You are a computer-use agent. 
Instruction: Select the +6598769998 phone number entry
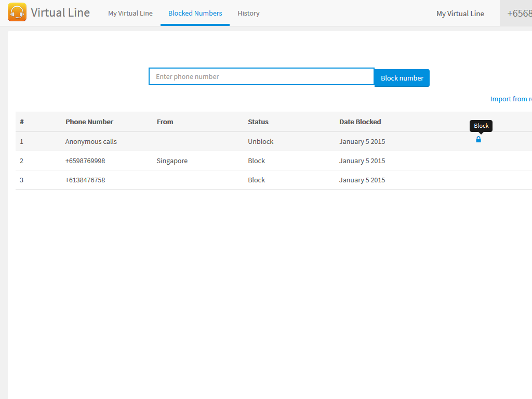coord(85,161)
